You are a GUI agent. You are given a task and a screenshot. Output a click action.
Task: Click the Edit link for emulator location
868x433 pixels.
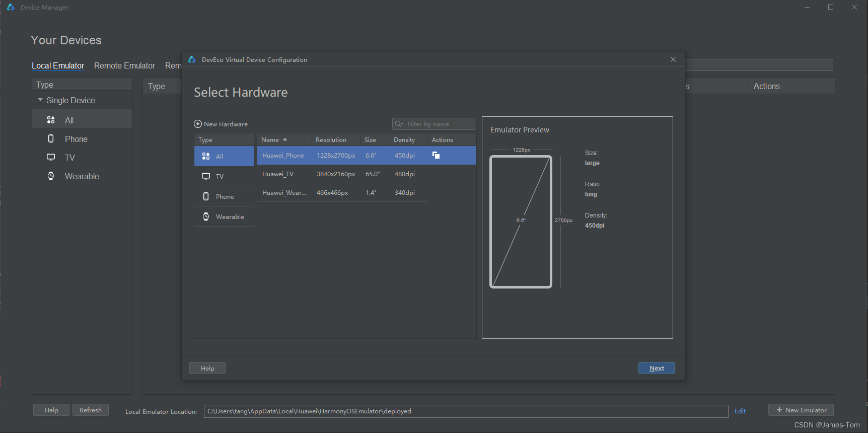[x=740, y=411]
